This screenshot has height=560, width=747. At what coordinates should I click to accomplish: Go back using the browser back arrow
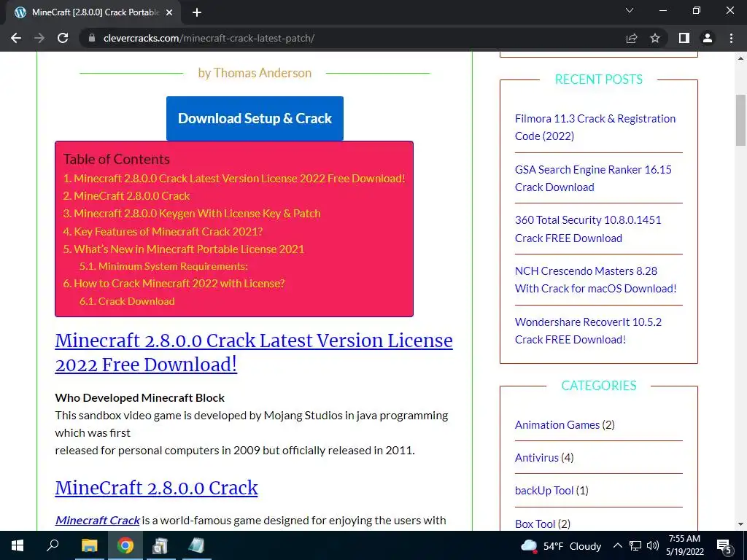click(16, 38)
